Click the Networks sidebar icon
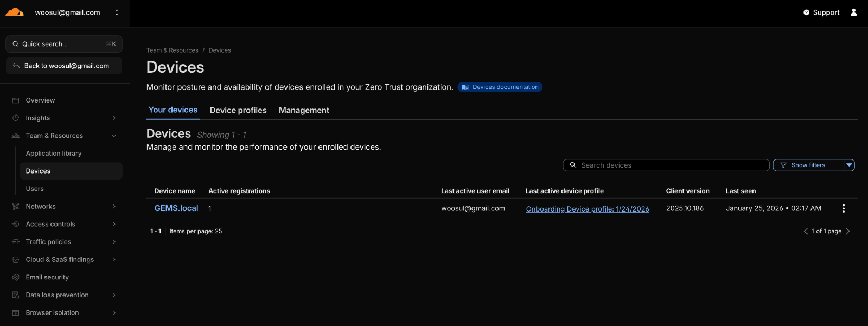 pyautogui.click(x=16, y=207)
